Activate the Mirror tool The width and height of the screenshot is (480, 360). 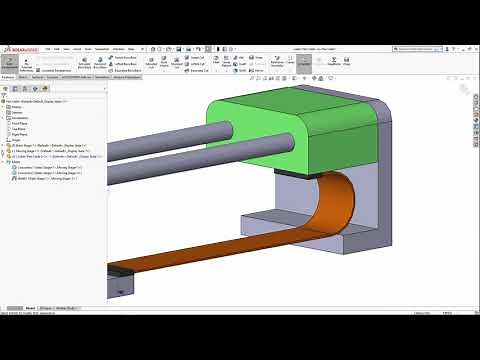256,71
